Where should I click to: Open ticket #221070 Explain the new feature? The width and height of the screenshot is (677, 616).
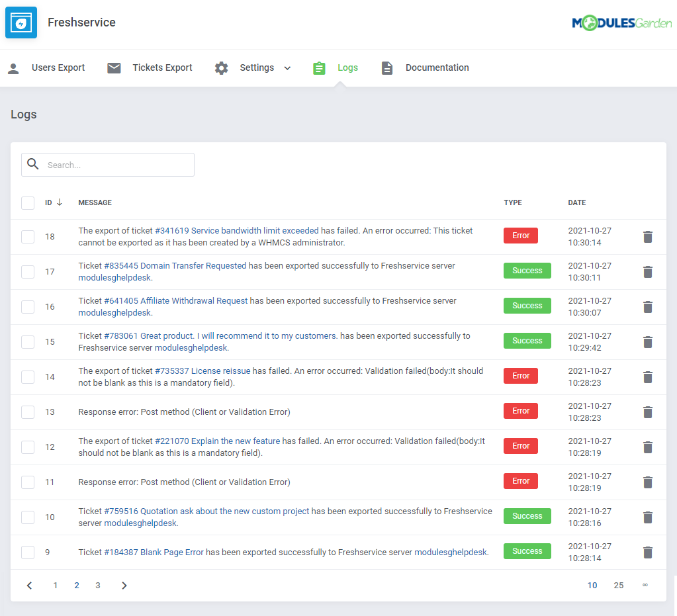coord(217,441)
